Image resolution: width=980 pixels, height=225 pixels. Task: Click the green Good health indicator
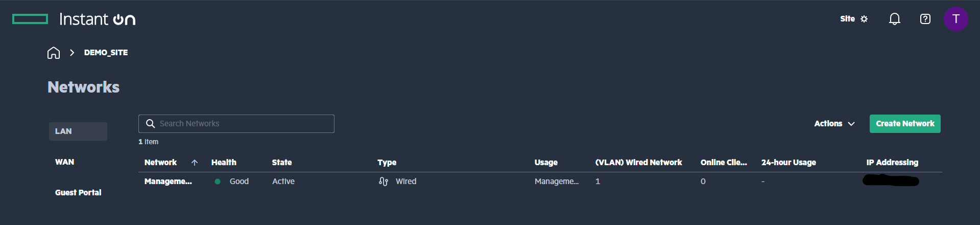(218, 182)
